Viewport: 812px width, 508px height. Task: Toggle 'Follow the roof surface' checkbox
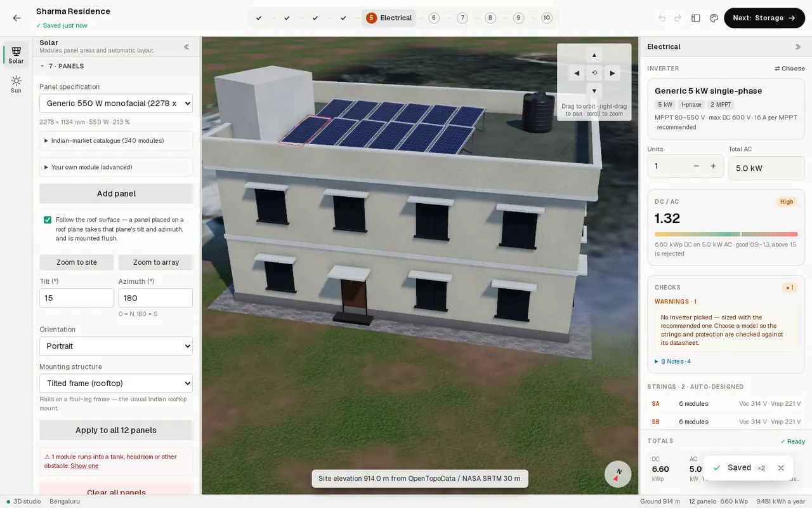[x=48, y=220]
